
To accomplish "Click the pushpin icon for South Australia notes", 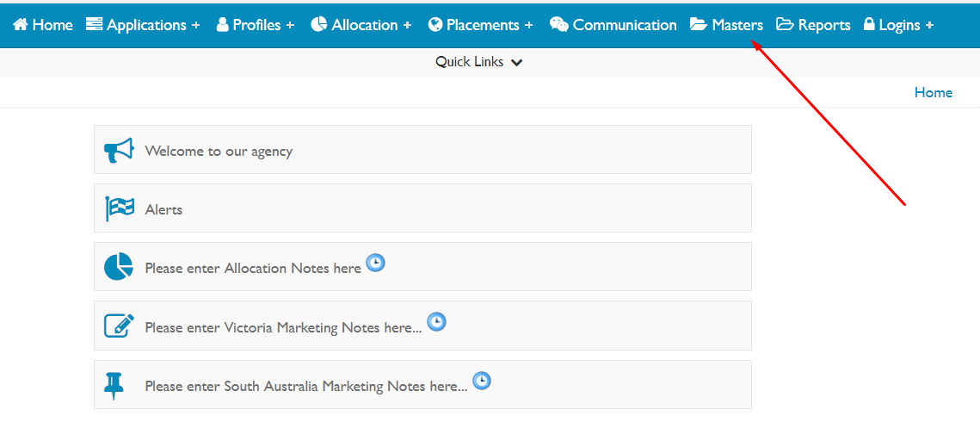I will pyautogui.click(x=114, y=386).
